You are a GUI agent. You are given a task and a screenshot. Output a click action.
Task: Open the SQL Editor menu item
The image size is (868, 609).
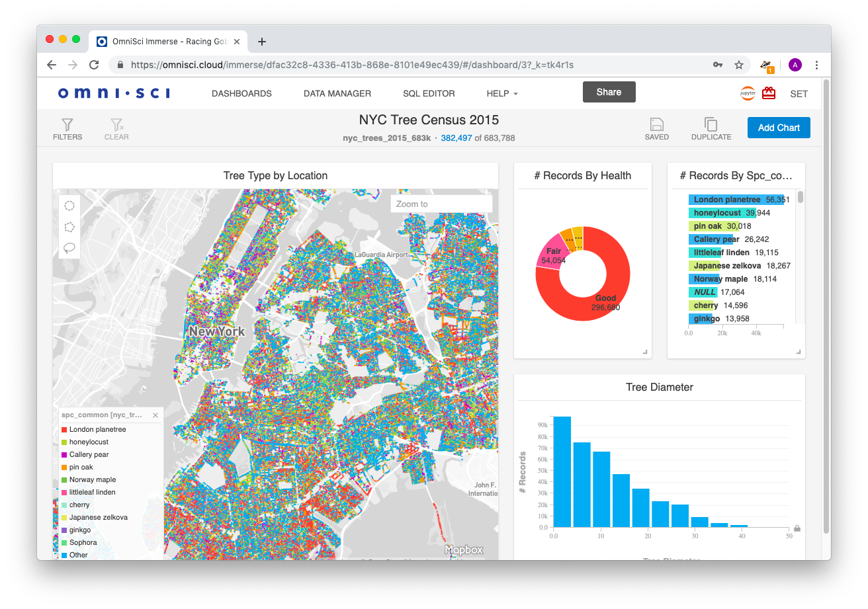coord(429,93)
